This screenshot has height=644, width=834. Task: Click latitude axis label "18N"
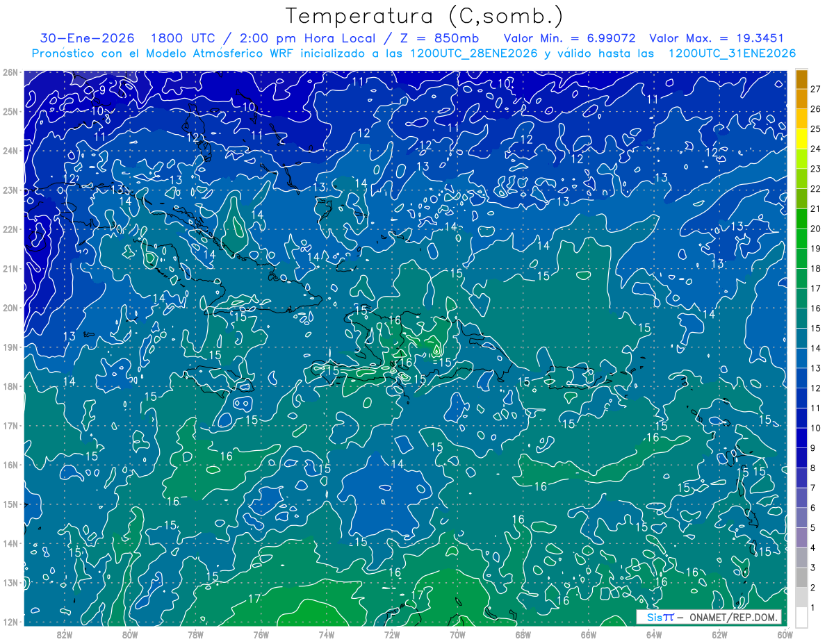tap(10, 386)
